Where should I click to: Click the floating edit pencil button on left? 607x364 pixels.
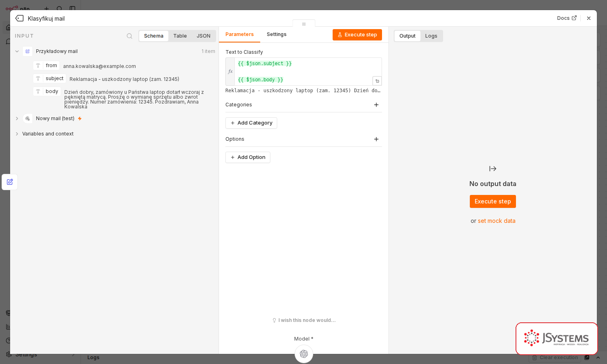click(x=10, y=182)
